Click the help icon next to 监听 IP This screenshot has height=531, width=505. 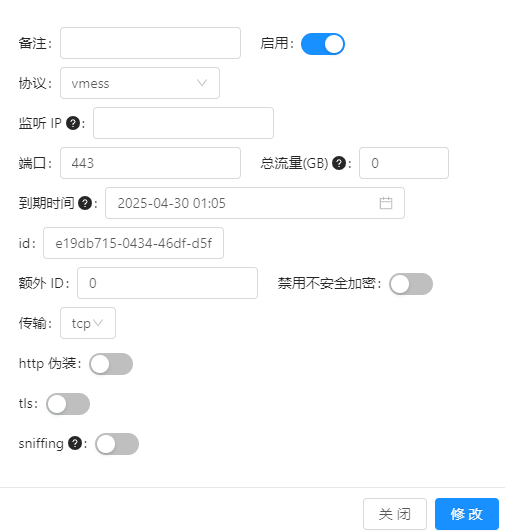click(73, 123)
